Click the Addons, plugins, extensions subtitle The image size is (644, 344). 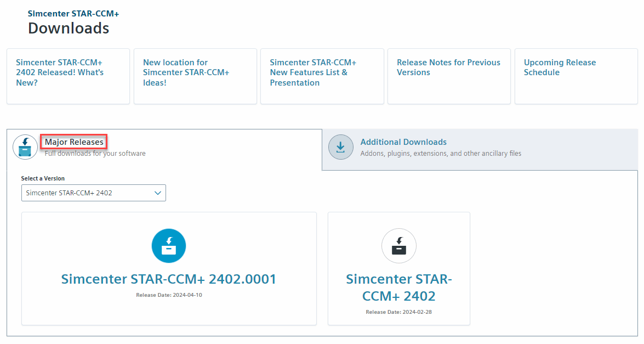[441, 154]
